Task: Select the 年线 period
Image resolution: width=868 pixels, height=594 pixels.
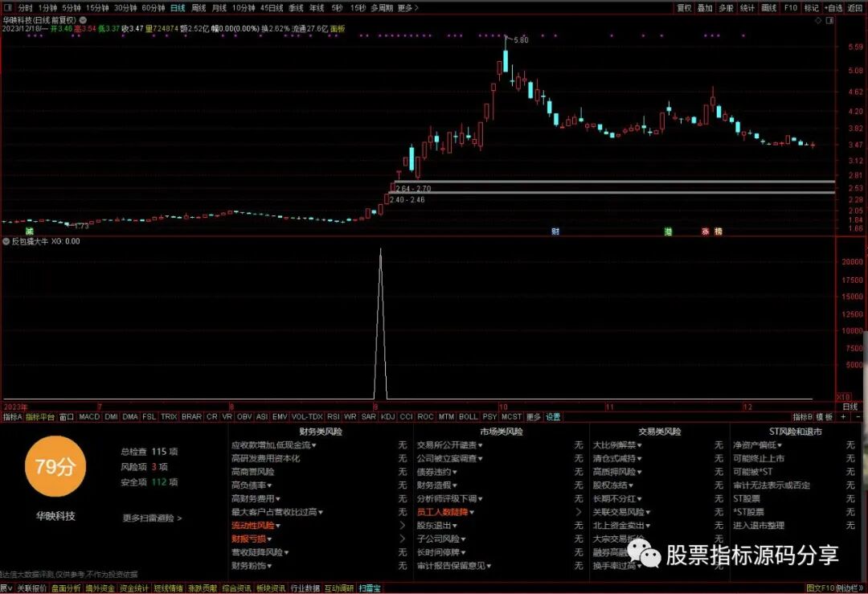Action: 317,8
